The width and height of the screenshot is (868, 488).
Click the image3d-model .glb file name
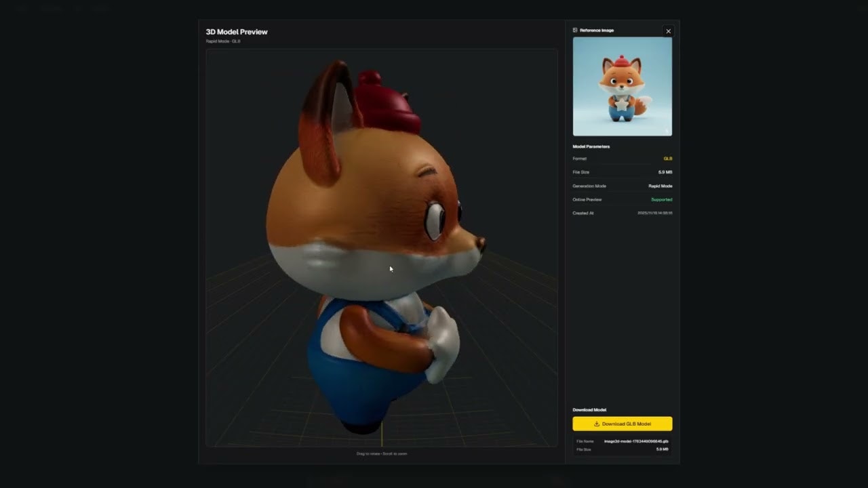[x=636, y=441]
